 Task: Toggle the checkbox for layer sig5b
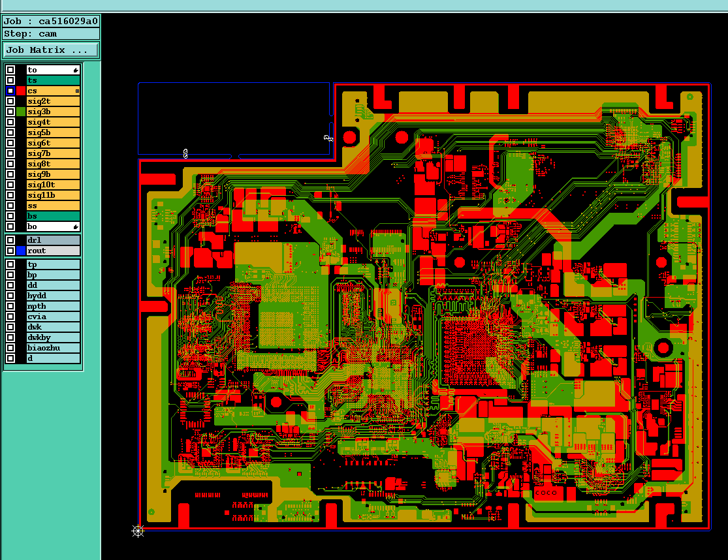point(10,132)
